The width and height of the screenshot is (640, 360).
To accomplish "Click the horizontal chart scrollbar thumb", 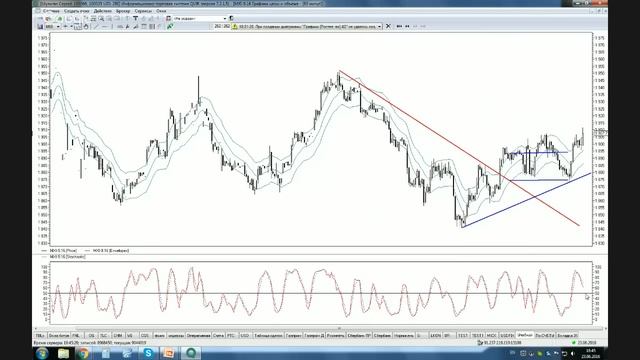I will [339, 328].
